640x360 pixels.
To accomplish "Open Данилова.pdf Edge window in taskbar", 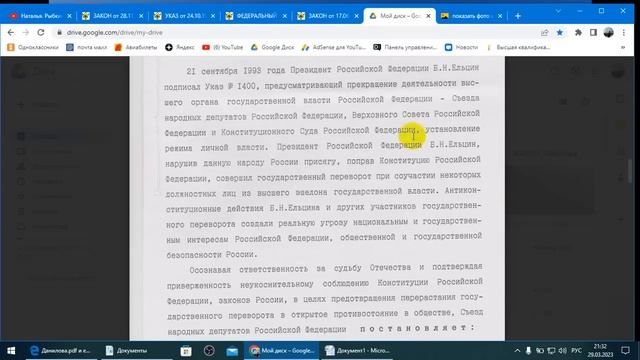I will click(61, 351).
